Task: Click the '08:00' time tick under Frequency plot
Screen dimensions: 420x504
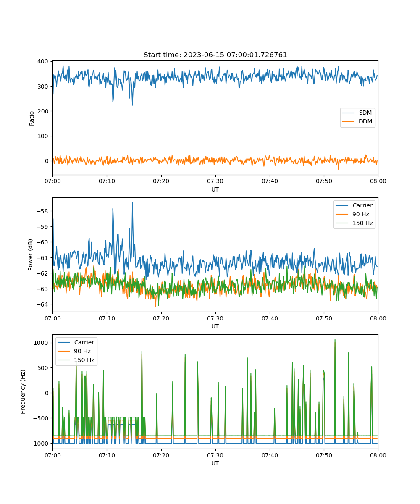Action: (x=378, y=455)
